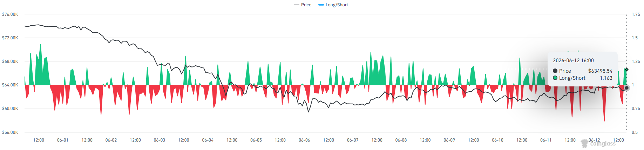The height and width of the screenshot is (150, 644).
Task: Click the dark Price dot in the tooltip
Action: 555,71
